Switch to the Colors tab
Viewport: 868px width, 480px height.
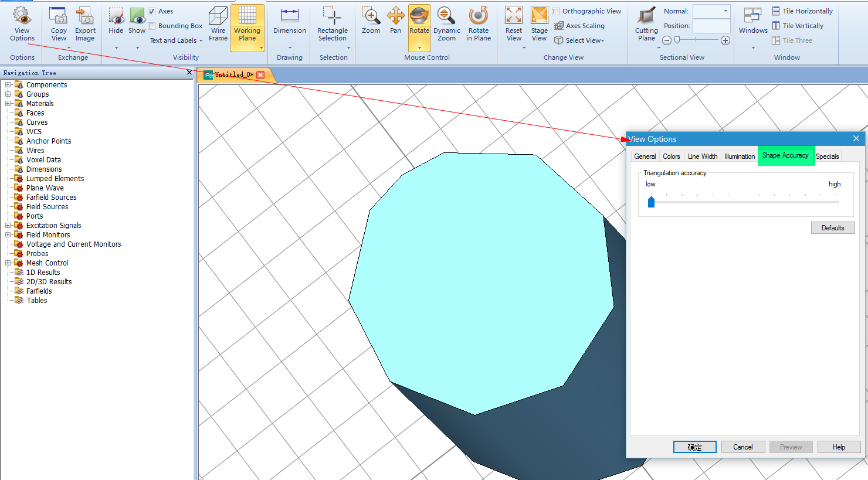click(x=672, y=156)
